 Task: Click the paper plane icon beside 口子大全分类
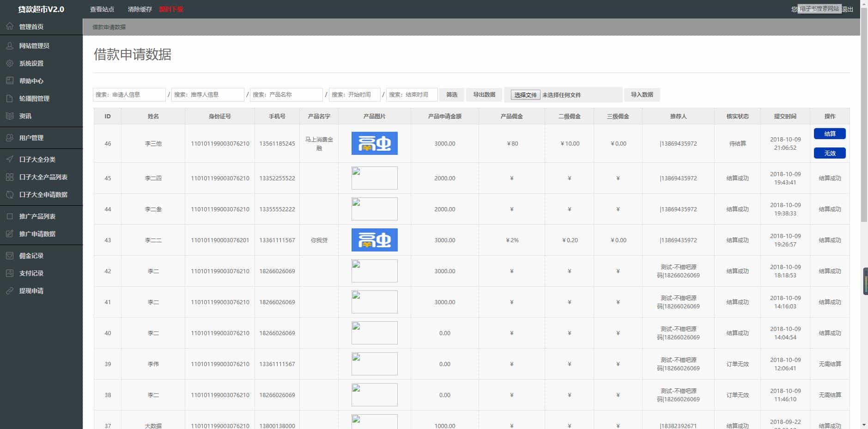tap(10, 159)
